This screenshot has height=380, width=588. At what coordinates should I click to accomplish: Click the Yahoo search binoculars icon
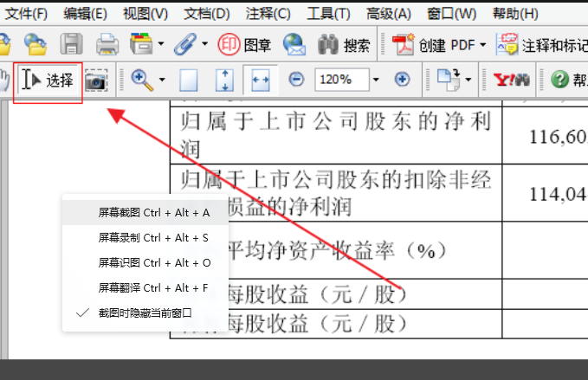click(512, 80)
